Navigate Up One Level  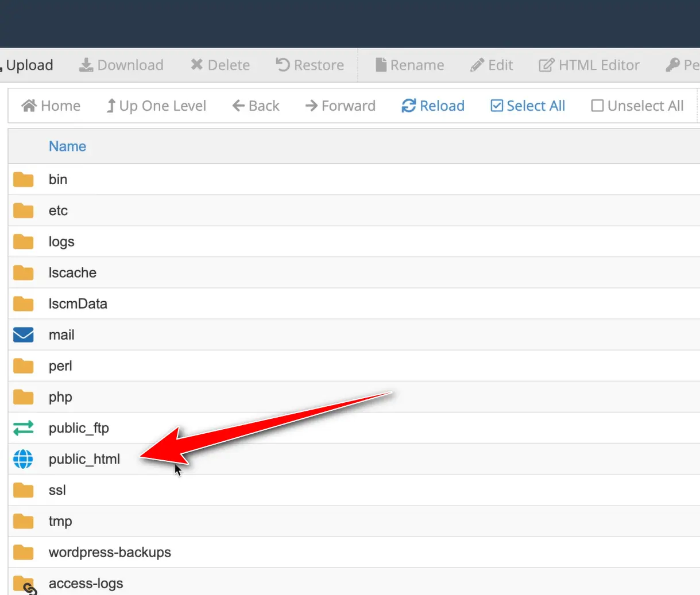click(x=156, y=106)
